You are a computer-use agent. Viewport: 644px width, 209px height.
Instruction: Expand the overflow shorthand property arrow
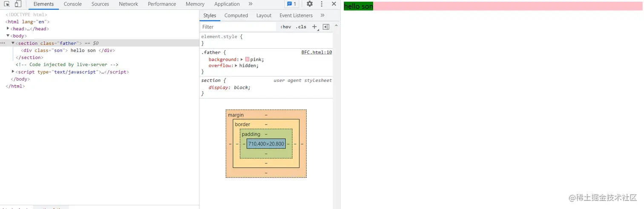tap(236, 66)
